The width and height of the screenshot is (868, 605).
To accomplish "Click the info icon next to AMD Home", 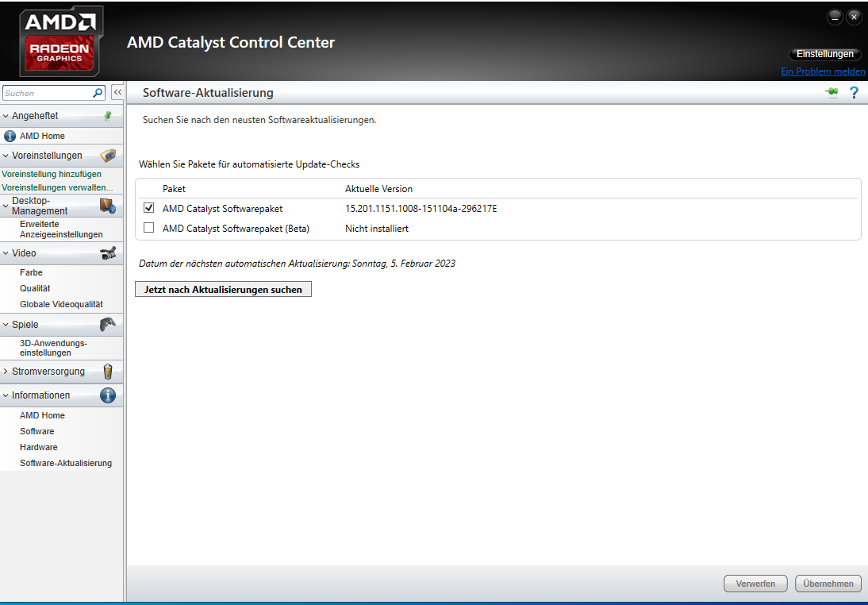I will tap(10, 136).
